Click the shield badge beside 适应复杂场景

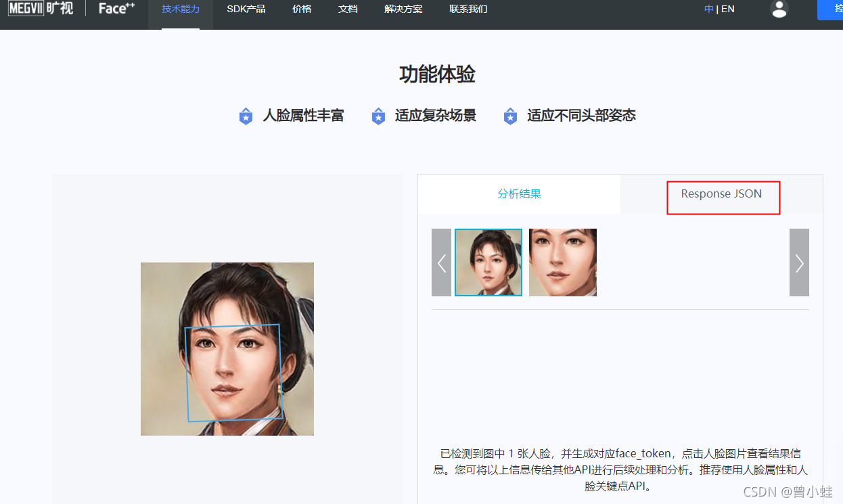pyautogui.click(x=378, y=116)
